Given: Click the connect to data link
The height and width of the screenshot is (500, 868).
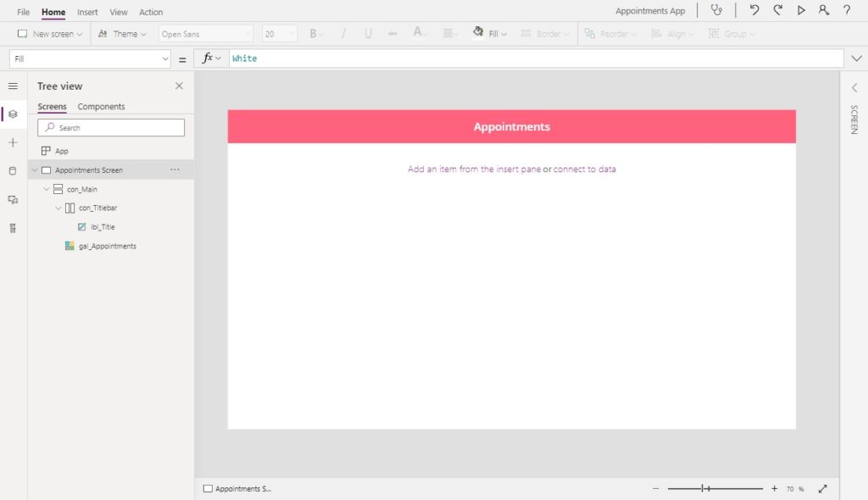Looking at the screenshot, I should click(x=585, y=169).
